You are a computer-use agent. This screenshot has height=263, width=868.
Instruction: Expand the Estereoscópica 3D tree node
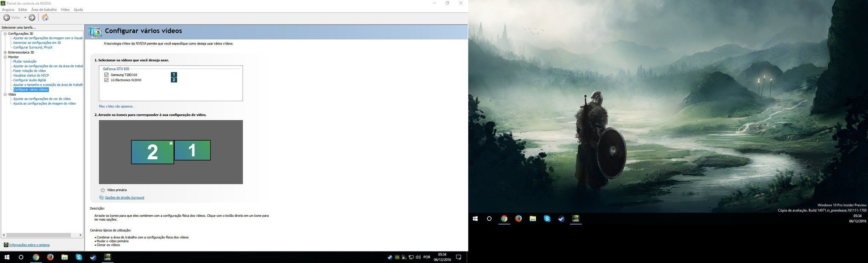click(5, 53)
